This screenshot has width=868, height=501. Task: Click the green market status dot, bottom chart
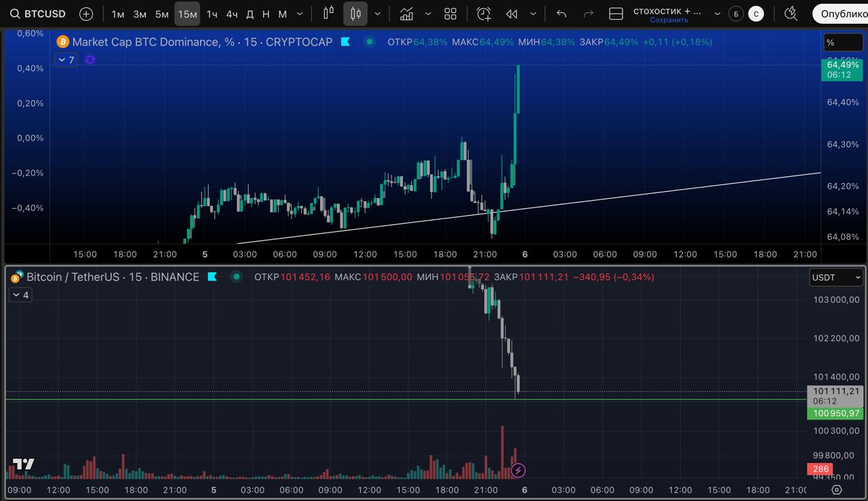[236, 277]
